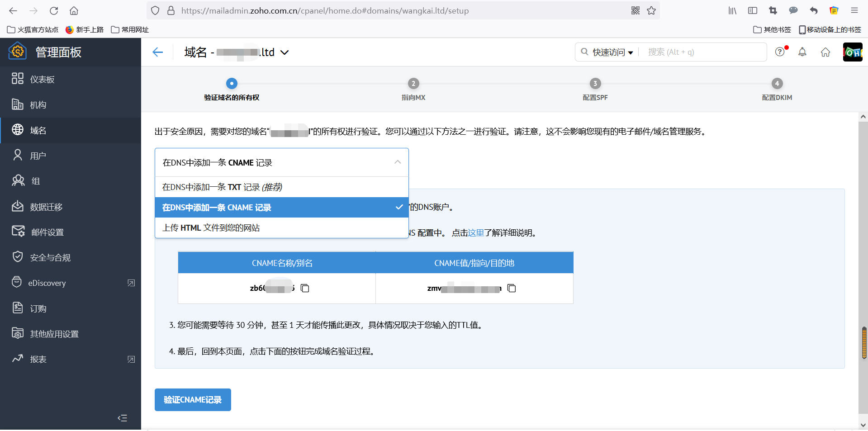
Task: Copy the CNAME destination value
Action: [x=512, y=289]
